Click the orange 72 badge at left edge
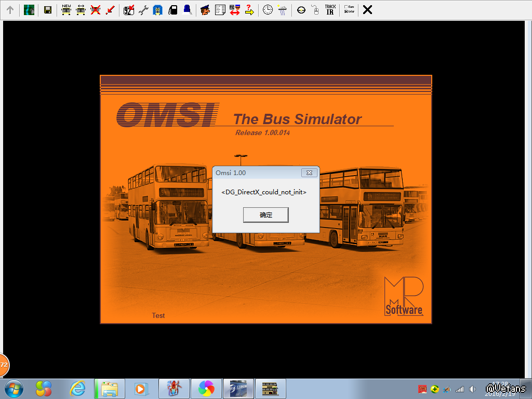This screenshot has width=532, height=399. [4, 365]
